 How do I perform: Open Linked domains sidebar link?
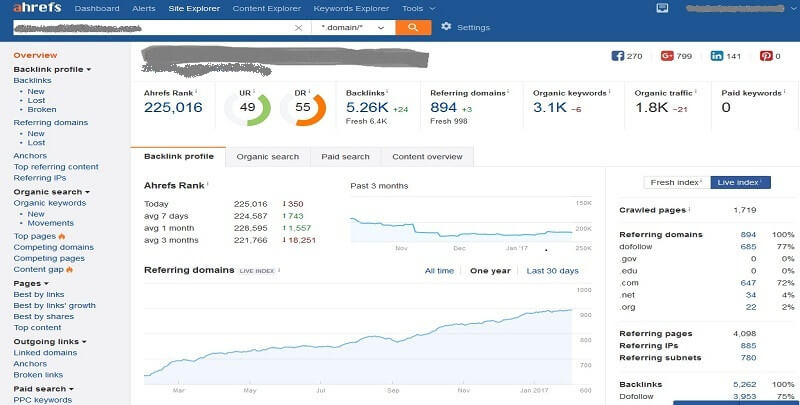click(x=45, y=353)
